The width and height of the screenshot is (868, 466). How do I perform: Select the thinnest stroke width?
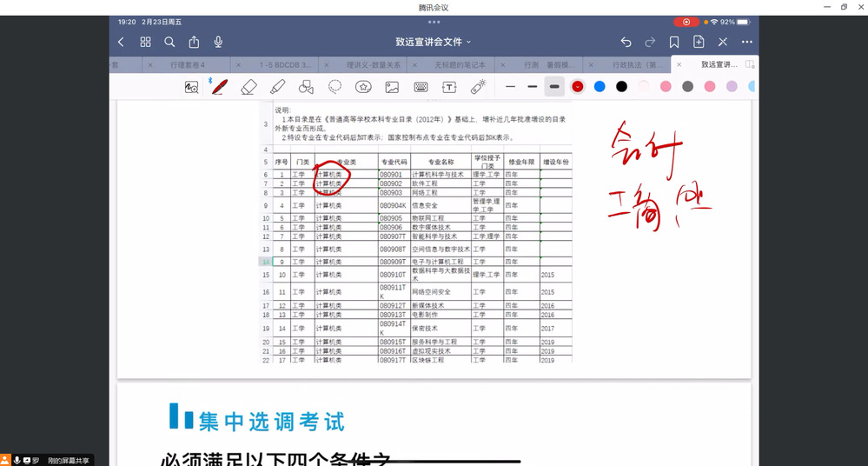(x=511, y=87)
